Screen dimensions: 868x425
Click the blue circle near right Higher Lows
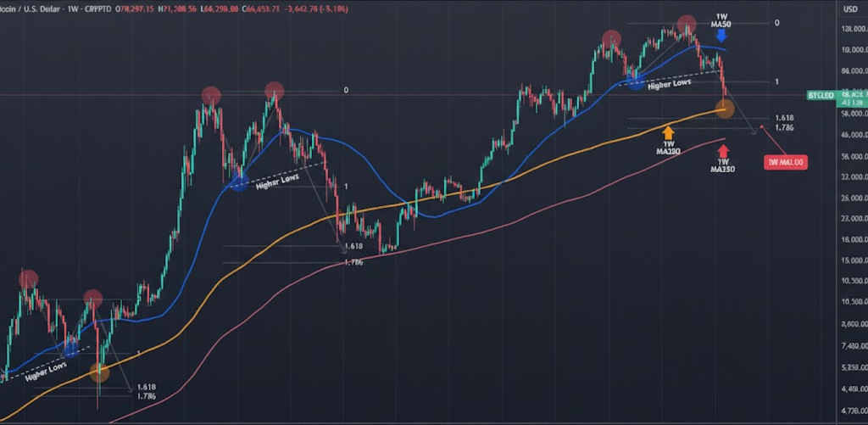(x=634, y=80)
